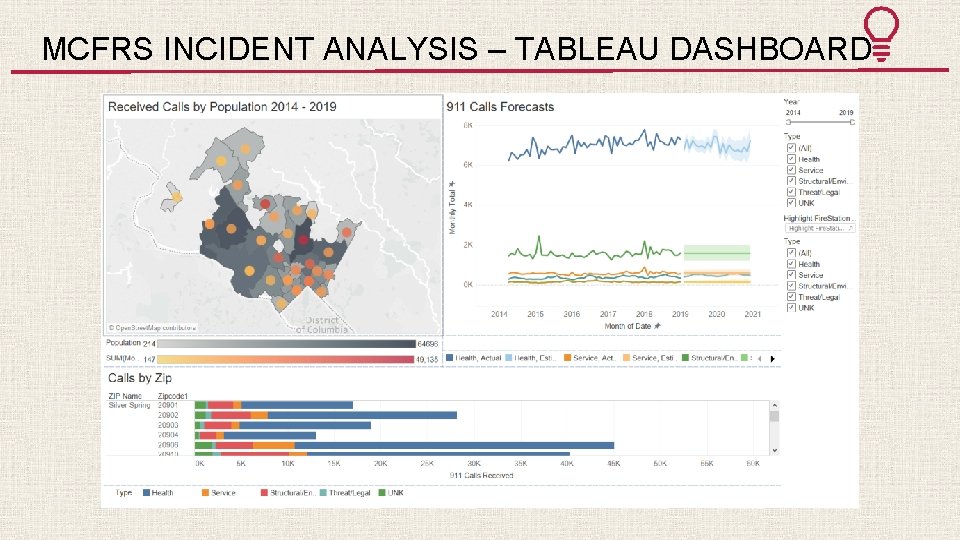Click the 45K tick on calls received axis
The width and height of the screenshot is (960, 540).
point(613,464)
